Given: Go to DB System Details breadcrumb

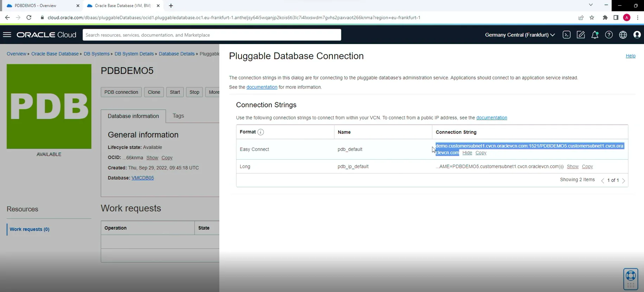Looking at the screenshot, I should 134,54.
